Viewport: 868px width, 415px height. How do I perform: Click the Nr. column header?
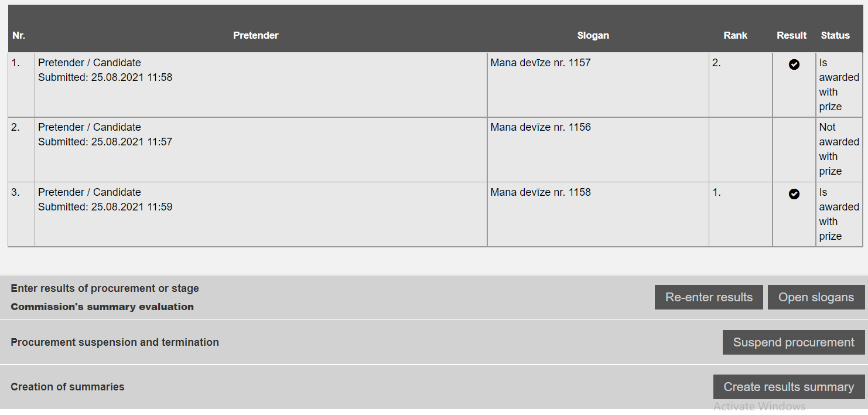tap(19, 36)
